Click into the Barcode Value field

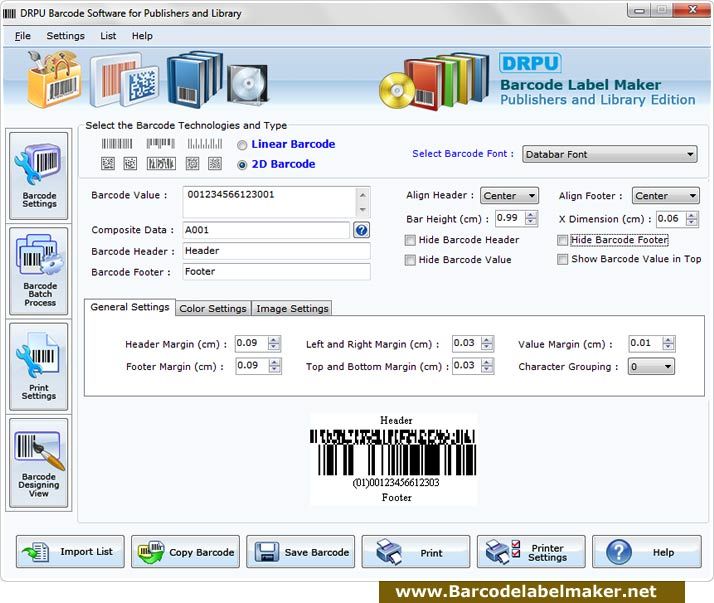pos(270,202)
